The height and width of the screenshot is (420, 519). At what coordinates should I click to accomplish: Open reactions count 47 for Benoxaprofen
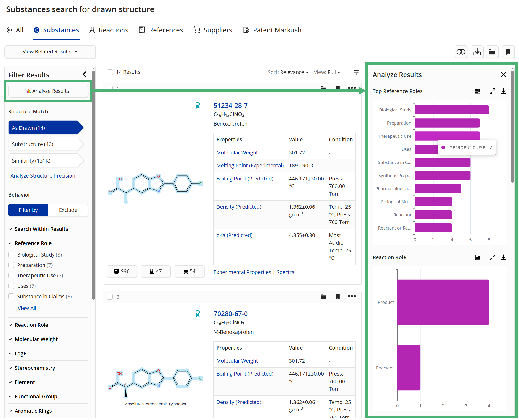coord(155,271)
